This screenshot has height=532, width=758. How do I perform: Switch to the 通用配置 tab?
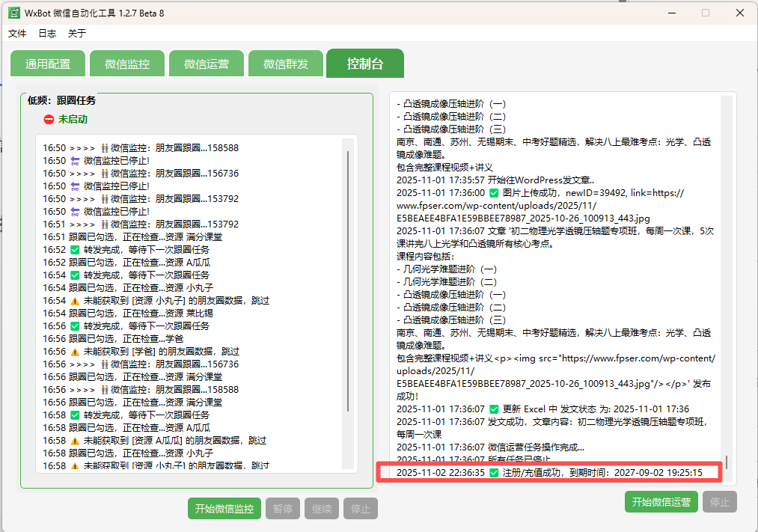pyautogui.click(x=47, y=63)
